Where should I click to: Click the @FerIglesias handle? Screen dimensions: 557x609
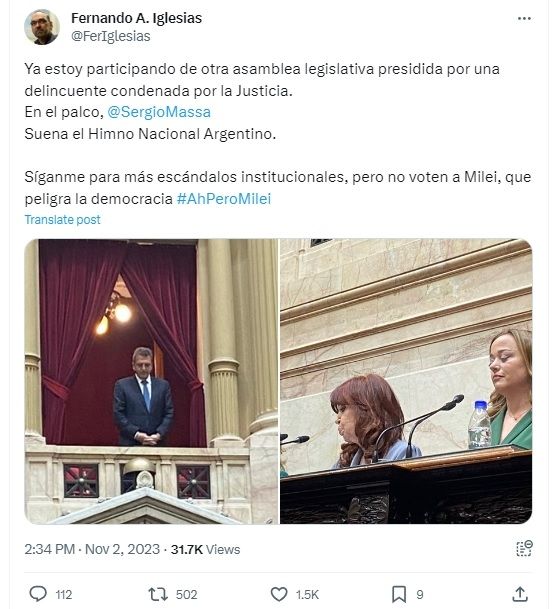[x=111, y=36]
